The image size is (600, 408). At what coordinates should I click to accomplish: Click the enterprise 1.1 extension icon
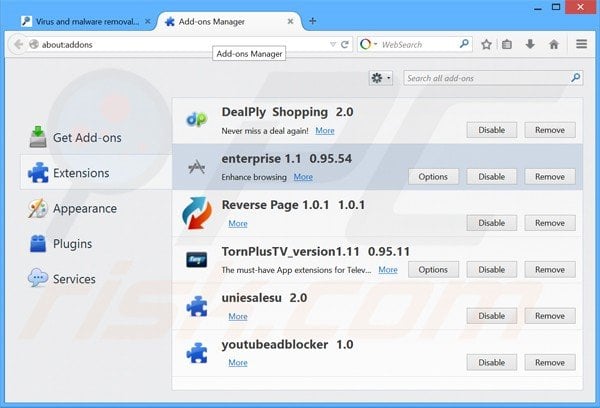(x=197, y=167)
